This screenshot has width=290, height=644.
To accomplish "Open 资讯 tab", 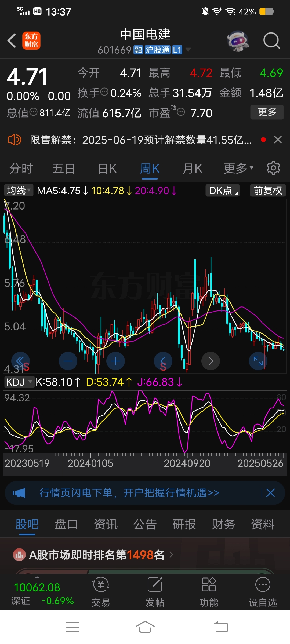I will [106, 524].
